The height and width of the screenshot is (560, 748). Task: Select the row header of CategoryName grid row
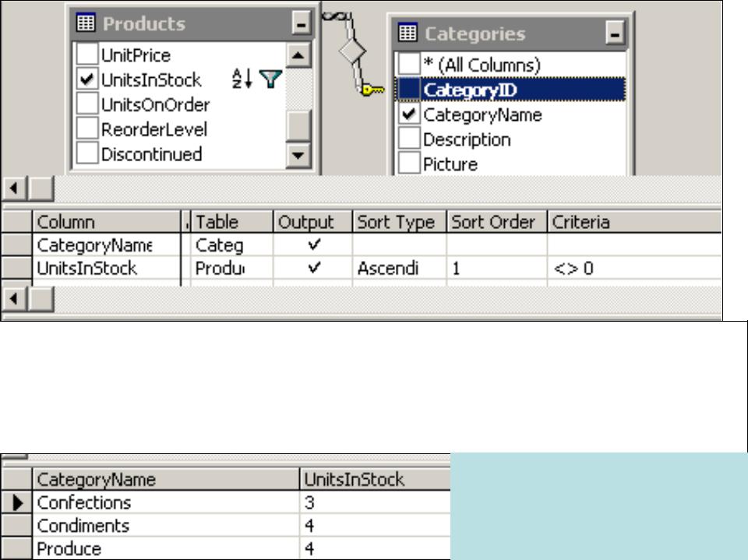pos(16,245)
